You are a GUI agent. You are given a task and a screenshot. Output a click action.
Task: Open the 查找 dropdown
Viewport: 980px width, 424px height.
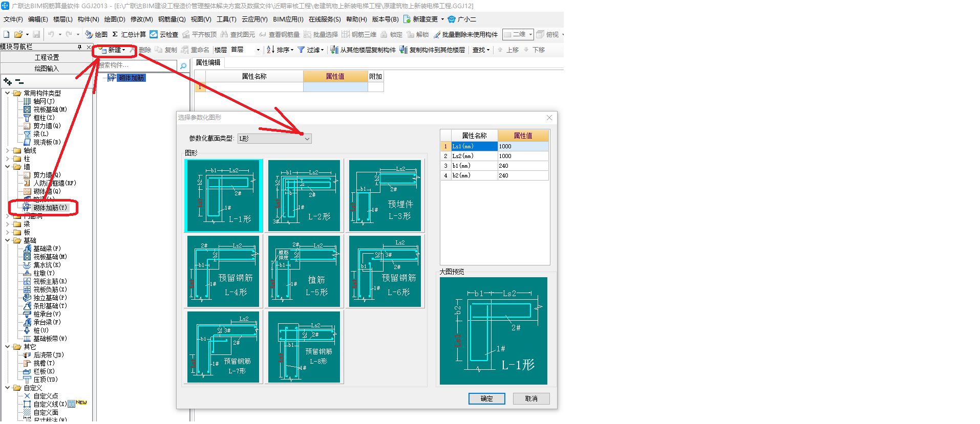481,50
